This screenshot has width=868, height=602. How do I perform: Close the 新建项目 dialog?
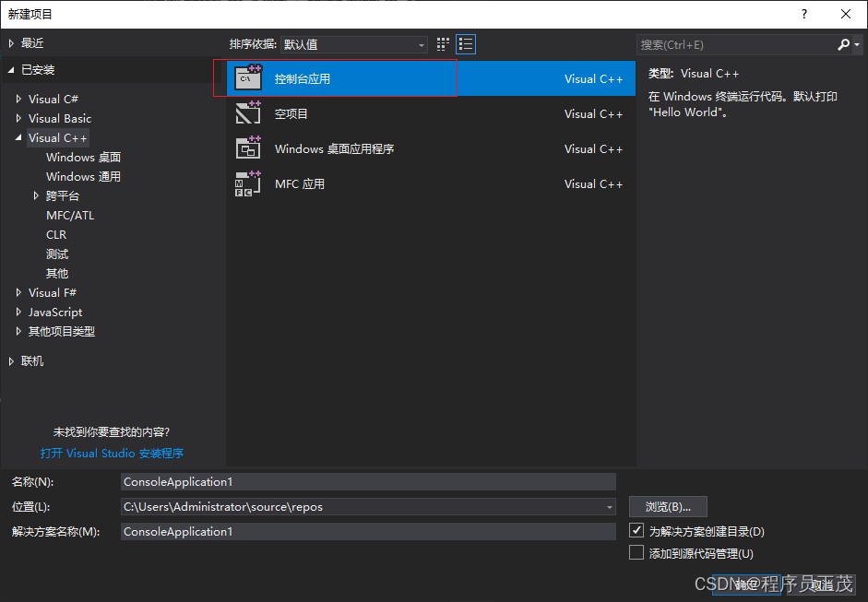(846, 14)
